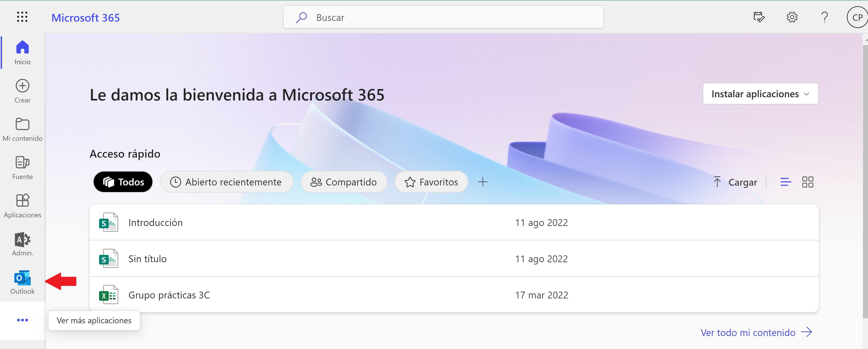Select the Todos filter tab

click(x=123, y=182)
